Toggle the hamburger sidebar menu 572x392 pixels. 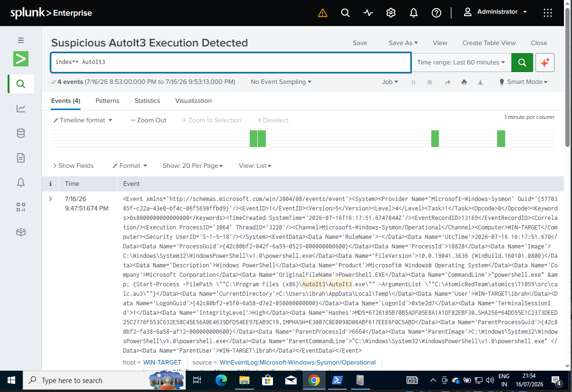point(21,40)
